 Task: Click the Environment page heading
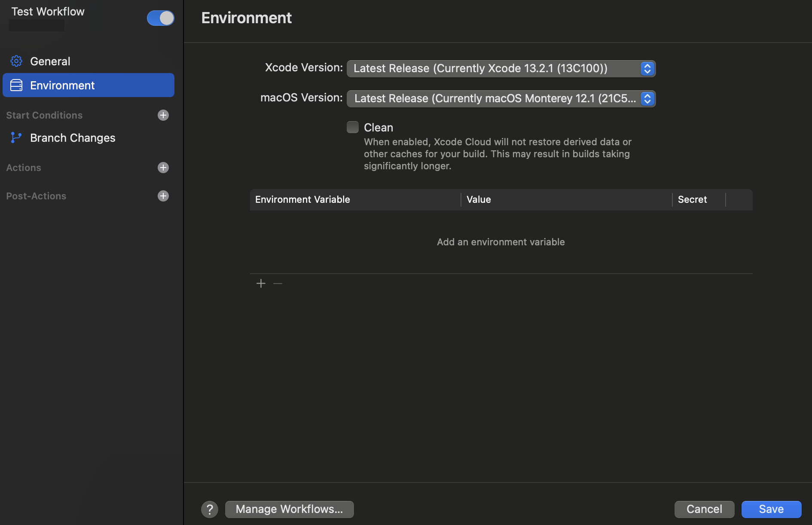click(247, 18)
